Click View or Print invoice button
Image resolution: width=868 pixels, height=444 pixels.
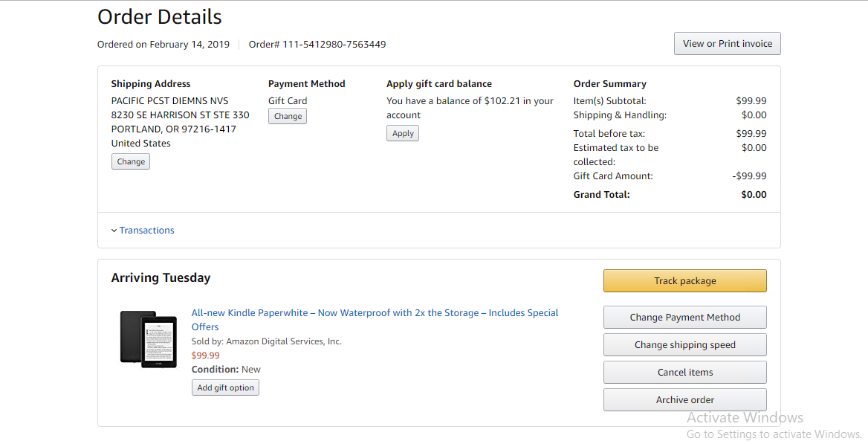pyautogui.click(x=727, y=44)
